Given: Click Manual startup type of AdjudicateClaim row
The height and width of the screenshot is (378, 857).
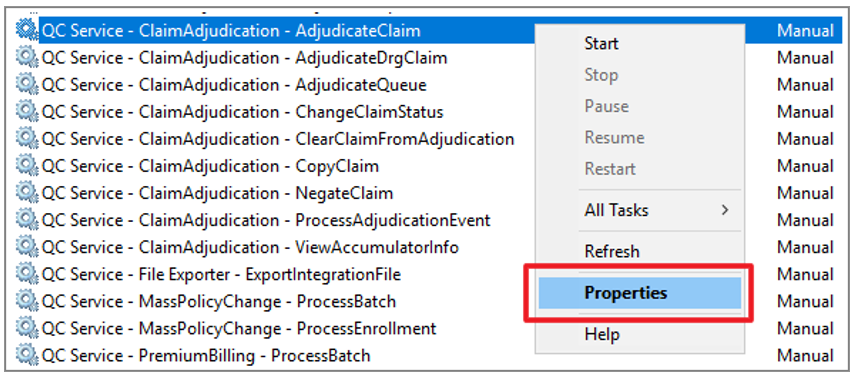Looking at the screenshot, I should [806, 31].
